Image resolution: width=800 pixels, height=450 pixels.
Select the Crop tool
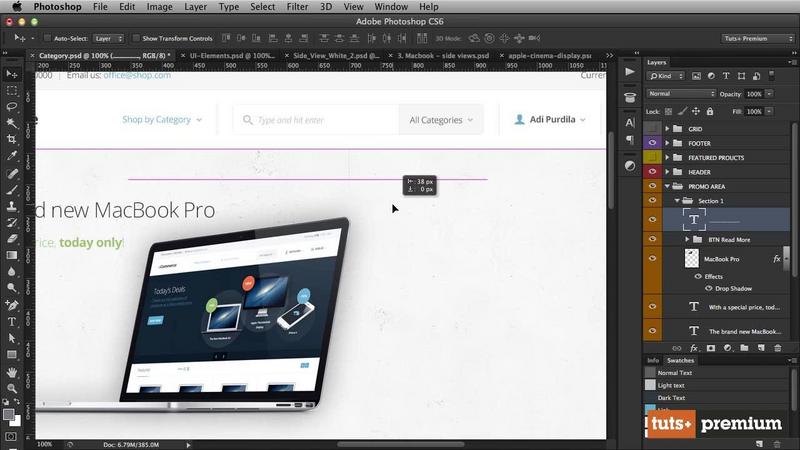[x=12, y=139]
